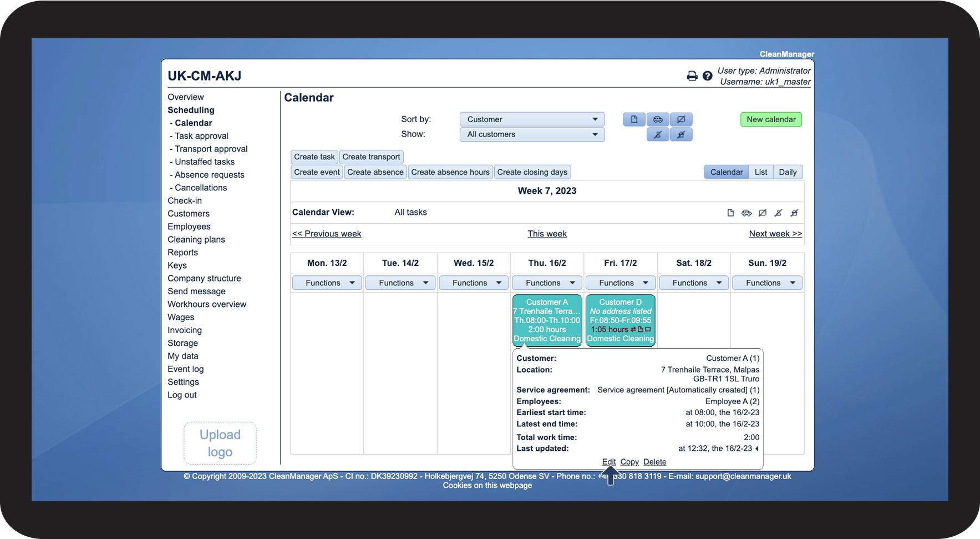Click the green New calendar button
980x539 pixels.
pos(770,119)
